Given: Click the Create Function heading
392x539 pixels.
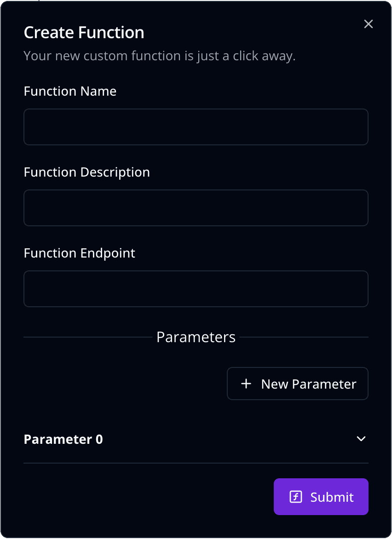Looking at the screenshot, I should point(84,33).
